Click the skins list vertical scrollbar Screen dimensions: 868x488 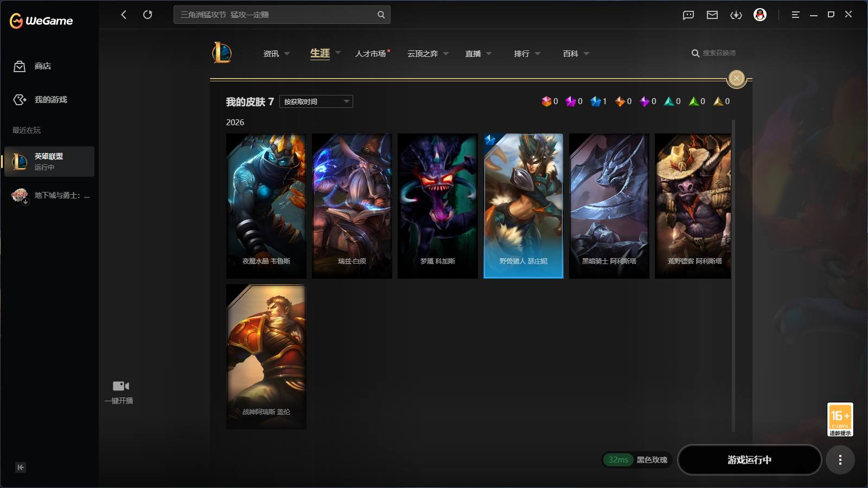[x=733, y=277]
